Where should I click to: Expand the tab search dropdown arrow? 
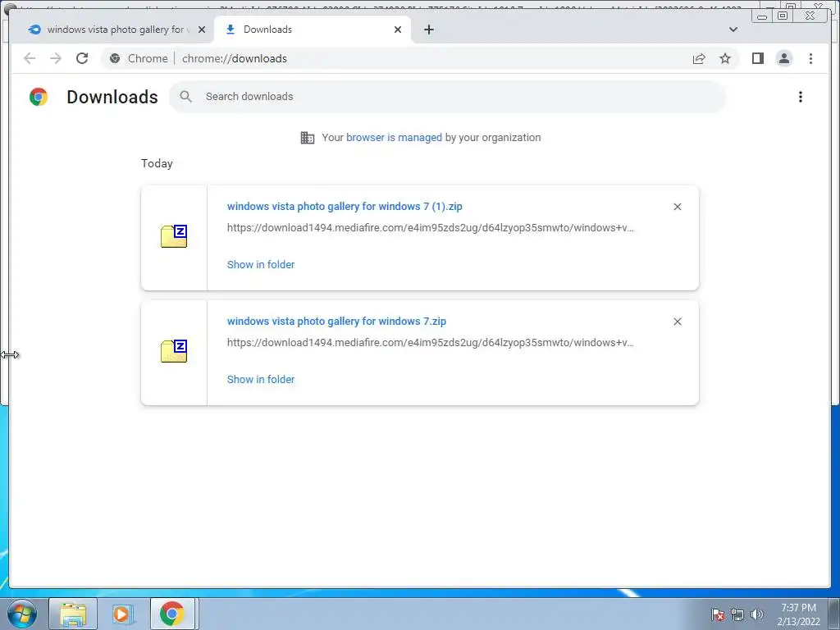733,30
